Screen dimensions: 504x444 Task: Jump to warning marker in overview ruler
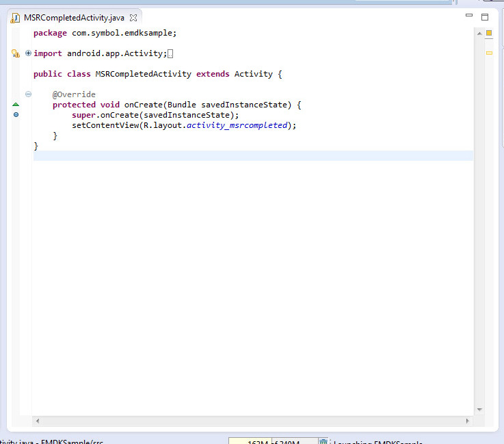coord(489,53)
